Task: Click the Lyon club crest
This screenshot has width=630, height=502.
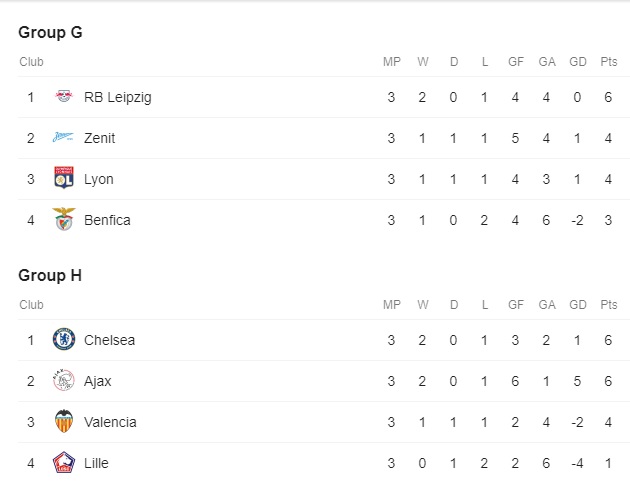Action: click(x=64, y=178)
